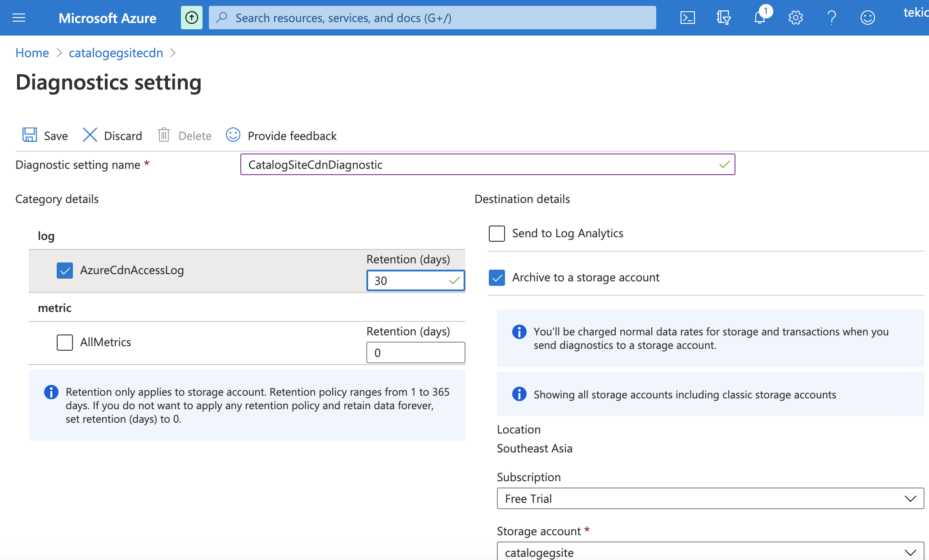The width and height of the screenshot is (929, 560).
Task: Click Provide feedback in the toolbar
Action: pos(281,135)
